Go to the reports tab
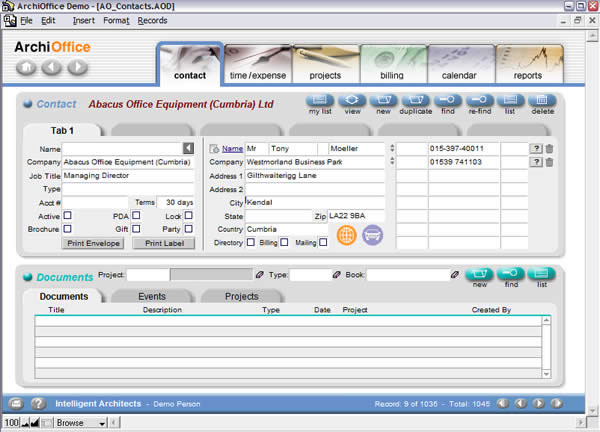 528,64
